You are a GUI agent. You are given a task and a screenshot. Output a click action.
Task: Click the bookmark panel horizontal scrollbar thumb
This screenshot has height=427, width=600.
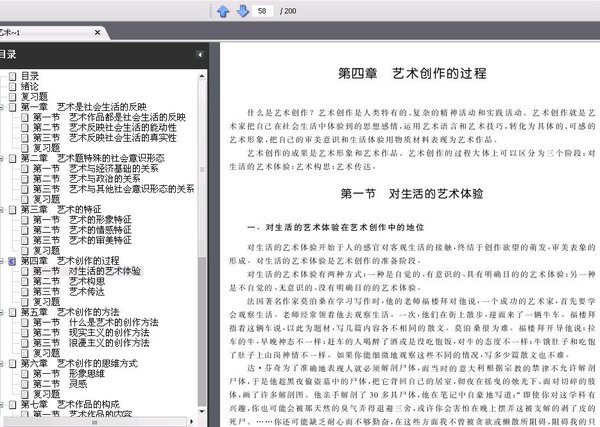tap(95, 422)
